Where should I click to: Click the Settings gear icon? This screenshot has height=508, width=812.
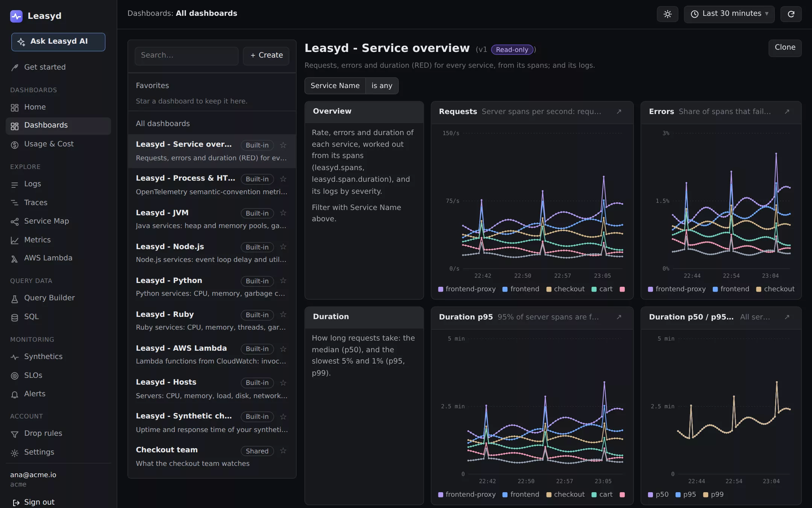tap(15, 453)
